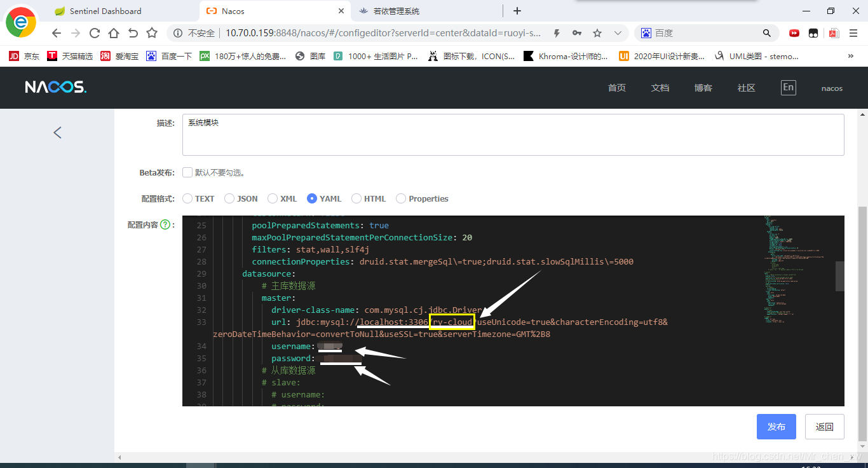Select XML config format
868x468 pixels.
click(x=273, y=198)
